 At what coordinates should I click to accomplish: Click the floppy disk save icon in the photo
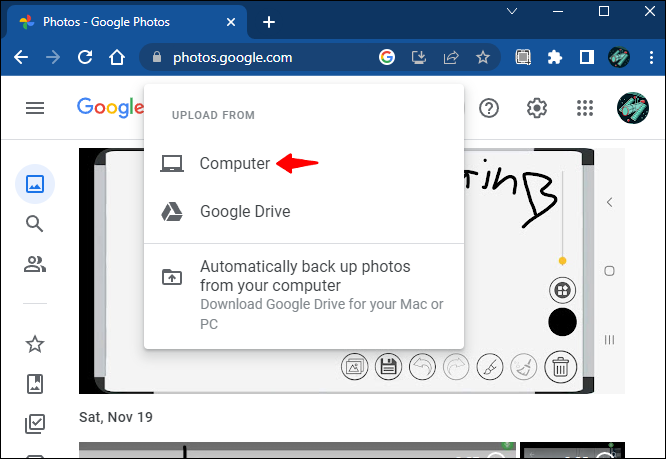[388, 367]
